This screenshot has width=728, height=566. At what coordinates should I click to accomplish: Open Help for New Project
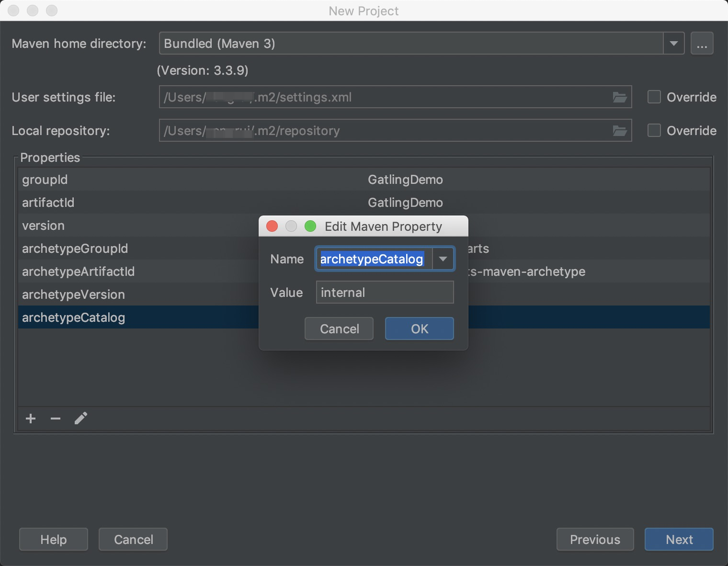click(54, 540)
